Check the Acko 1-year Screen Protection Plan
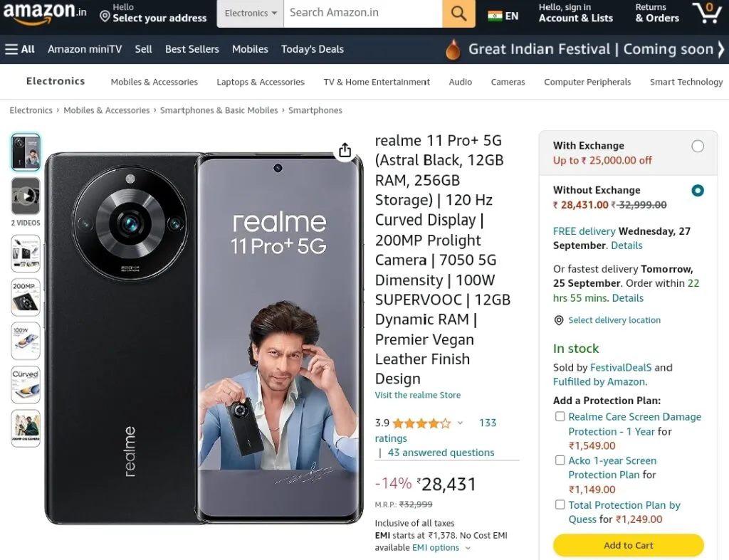Image resolution: width=729 pixels, height=560 pixels. (x=560, y=460)
